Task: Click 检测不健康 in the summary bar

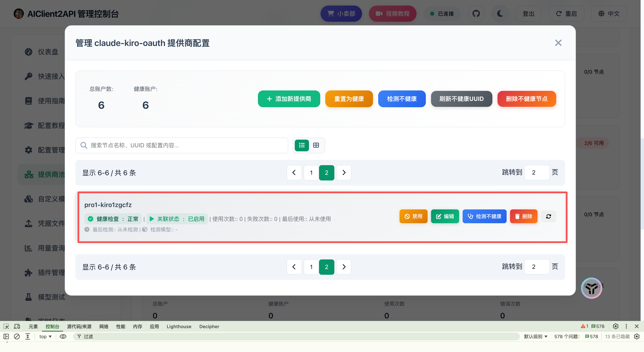Action: point(402,99)
